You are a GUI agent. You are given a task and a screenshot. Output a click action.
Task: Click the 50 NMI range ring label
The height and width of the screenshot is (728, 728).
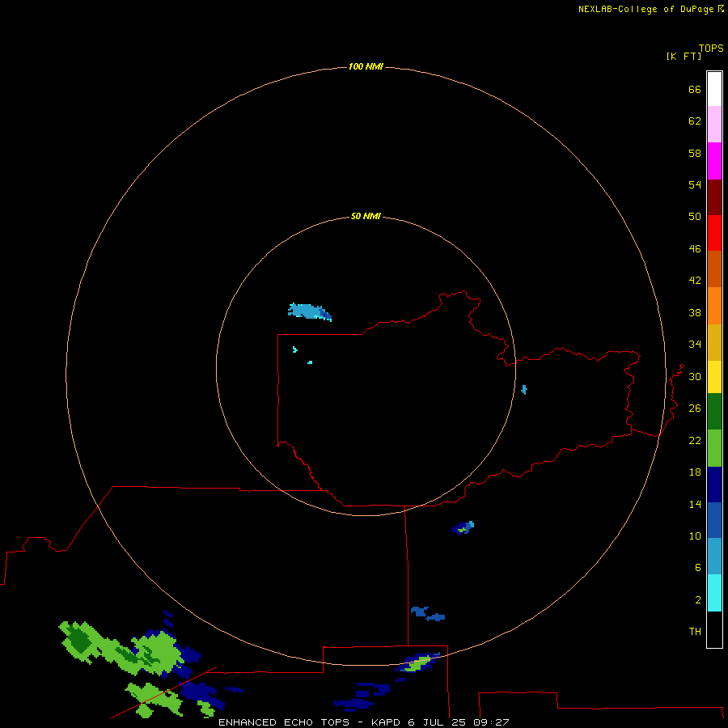coord(366,216)
